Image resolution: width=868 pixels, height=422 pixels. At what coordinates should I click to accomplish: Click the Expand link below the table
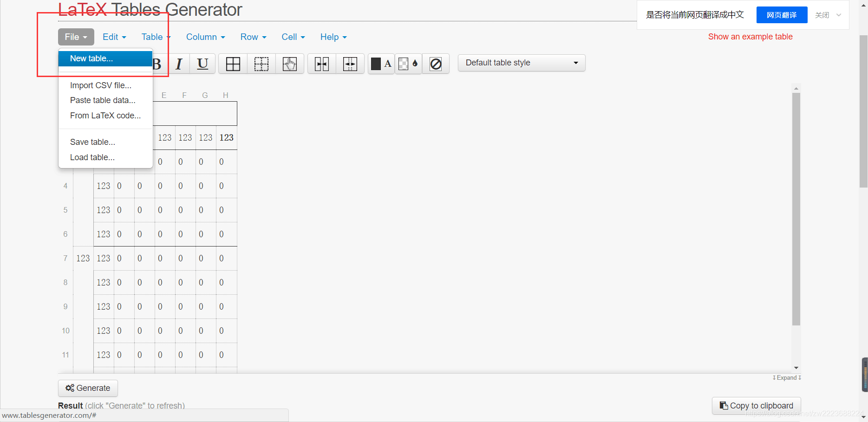[787, 378]
